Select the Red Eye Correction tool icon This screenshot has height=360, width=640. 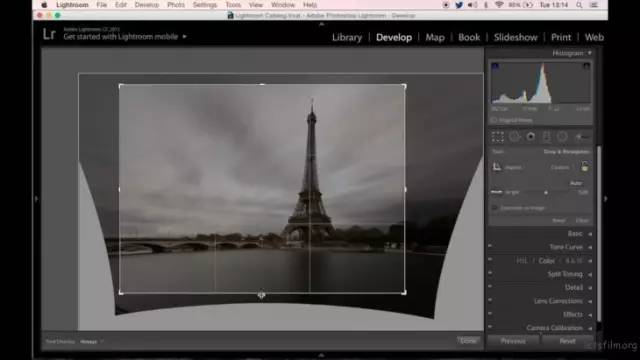click(x=531, y=137)
